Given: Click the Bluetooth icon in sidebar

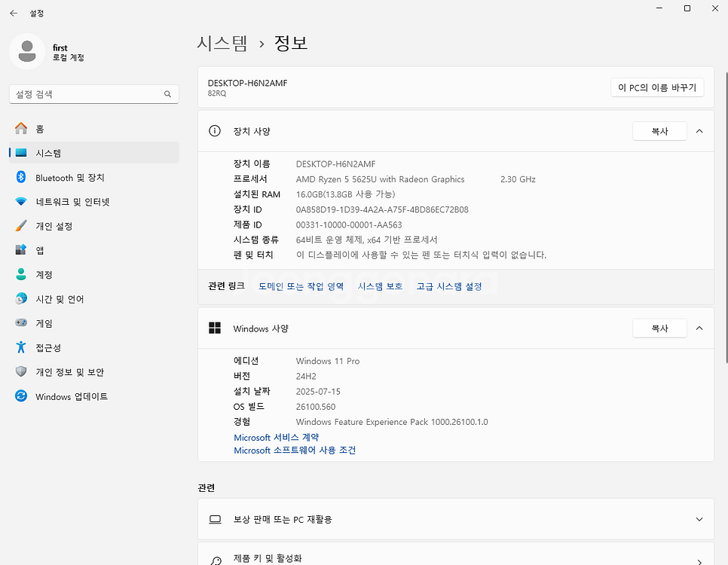Looking at the screenshot, I should tap(21, 177).
